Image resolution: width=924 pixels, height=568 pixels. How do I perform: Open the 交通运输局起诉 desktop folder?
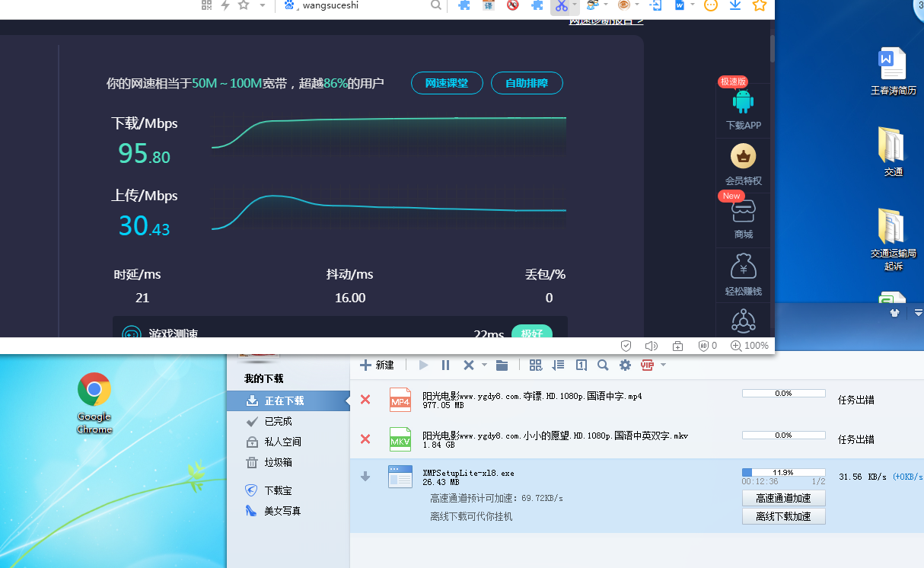click(893, 239)
